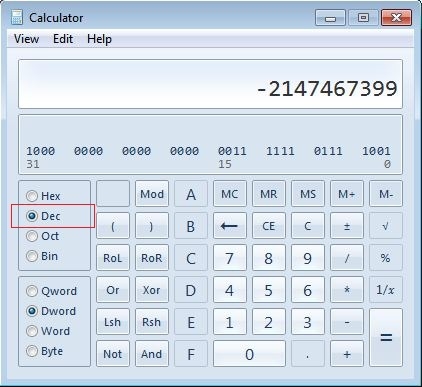422x387 pixels.
Task: Click the percent button
Action: 386,258
